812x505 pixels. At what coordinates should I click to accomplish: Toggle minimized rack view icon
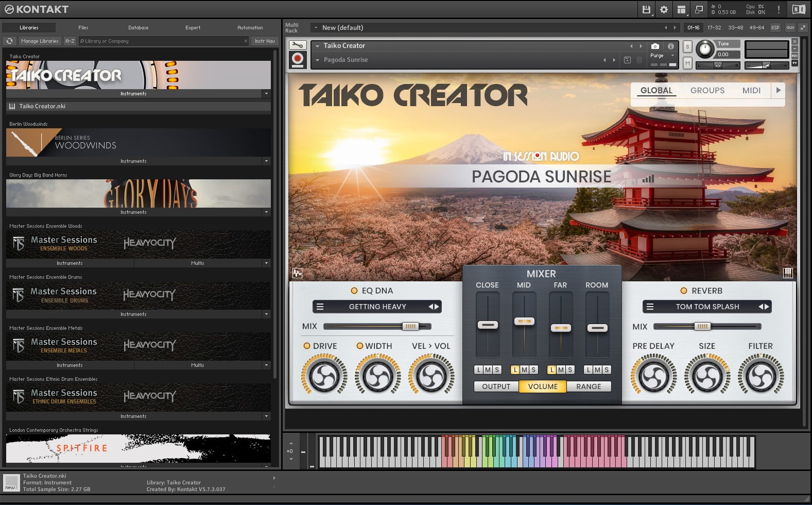pyautogui.click(x=699, y=9)
